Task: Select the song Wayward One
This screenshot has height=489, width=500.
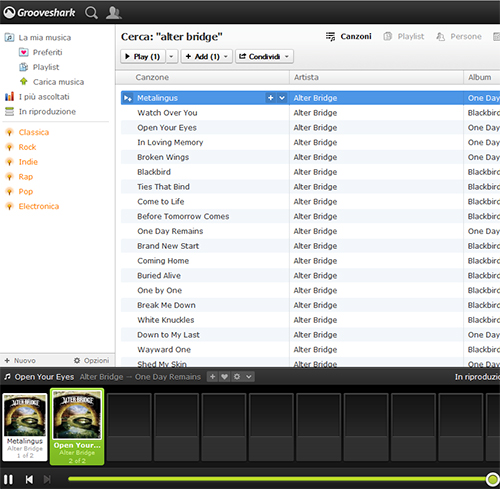Action: (x=164, y=349)
